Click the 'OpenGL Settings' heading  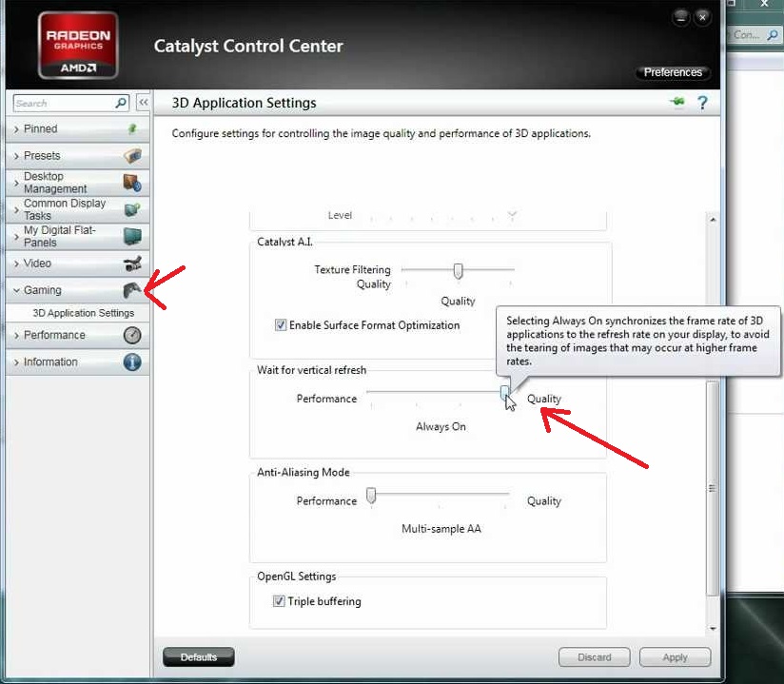click(297, 577)
